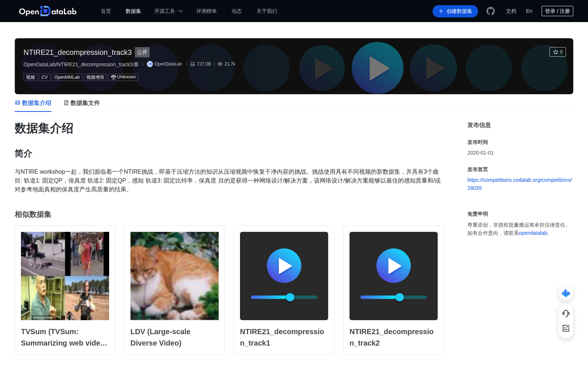Open LDV cat dataset thumbnail
Screen dimensions: 588x368
coord(175,276)
